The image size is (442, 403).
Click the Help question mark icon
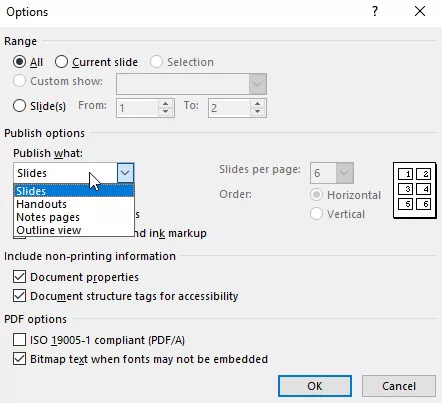(x=375, y=12)
